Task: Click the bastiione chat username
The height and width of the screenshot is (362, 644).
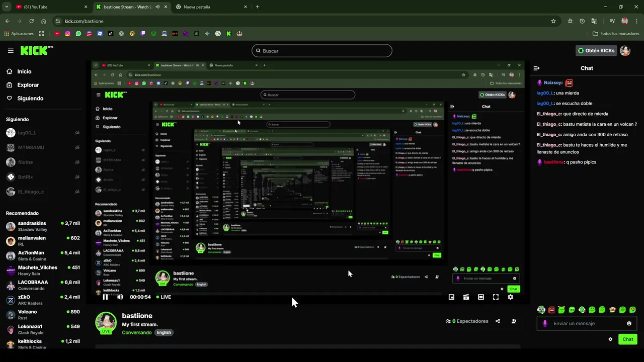Action: click(553, 162)
